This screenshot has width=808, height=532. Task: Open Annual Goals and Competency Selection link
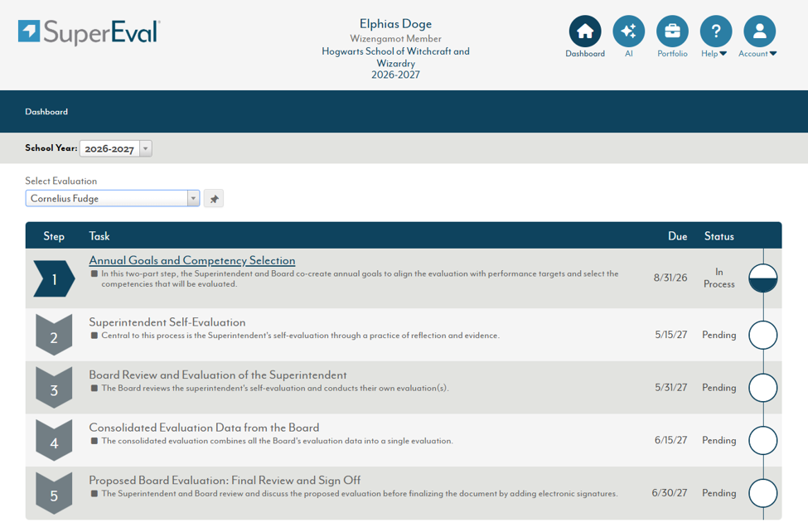tap(192, 260)
